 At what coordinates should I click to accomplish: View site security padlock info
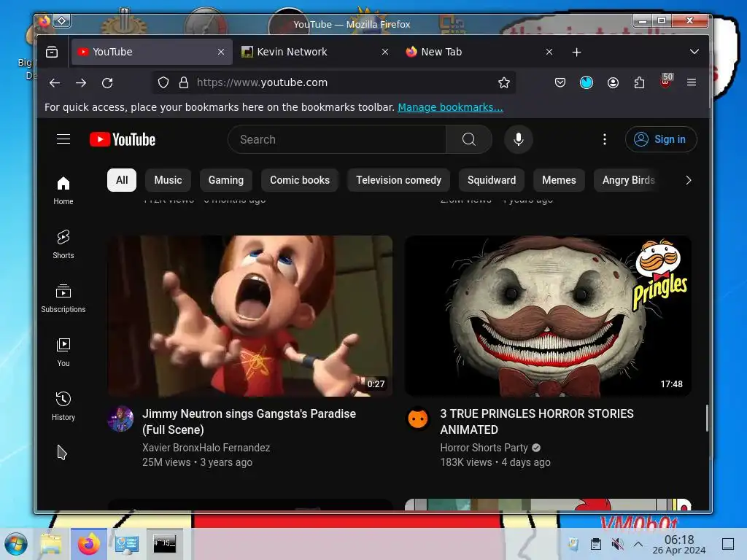pyautogui.click(x=184, y=83)
